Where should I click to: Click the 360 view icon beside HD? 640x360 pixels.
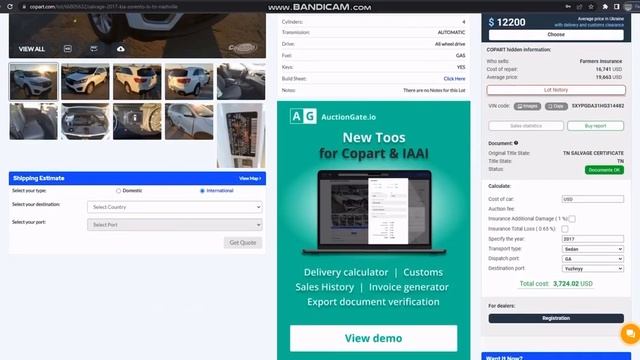click(94, 49)
